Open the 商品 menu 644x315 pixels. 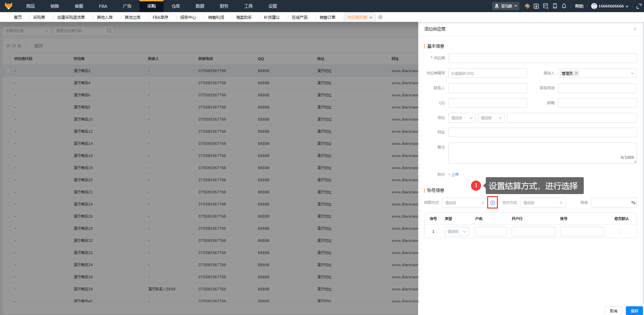click(31, 6)
